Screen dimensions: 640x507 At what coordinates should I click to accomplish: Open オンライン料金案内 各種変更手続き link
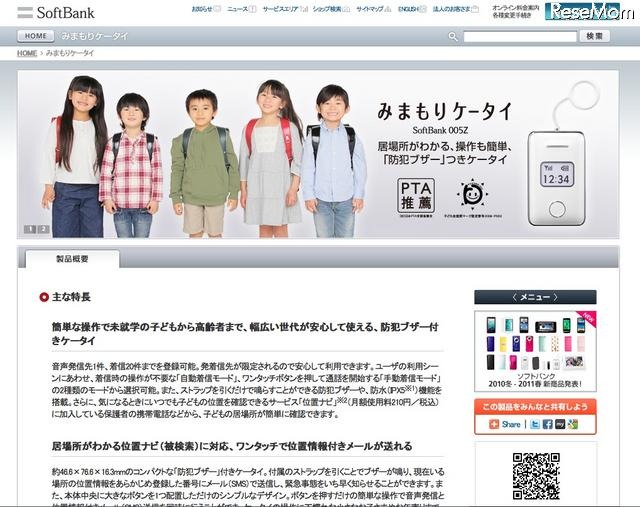(515, 11)
